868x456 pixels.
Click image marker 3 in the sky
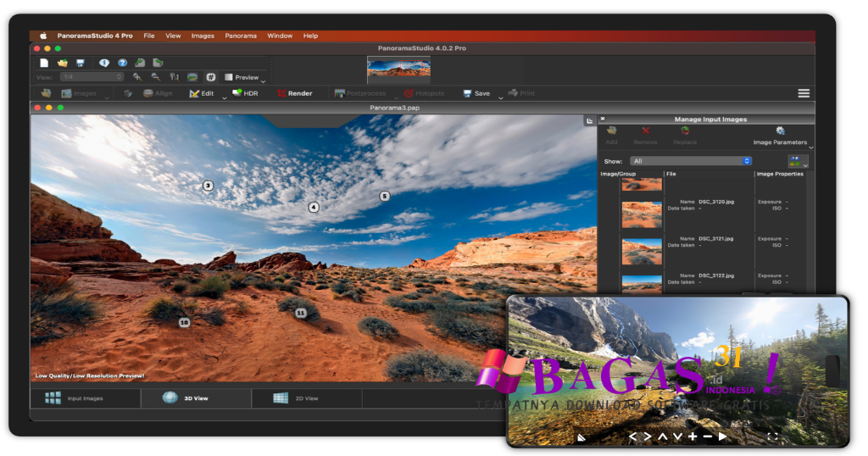209,186
